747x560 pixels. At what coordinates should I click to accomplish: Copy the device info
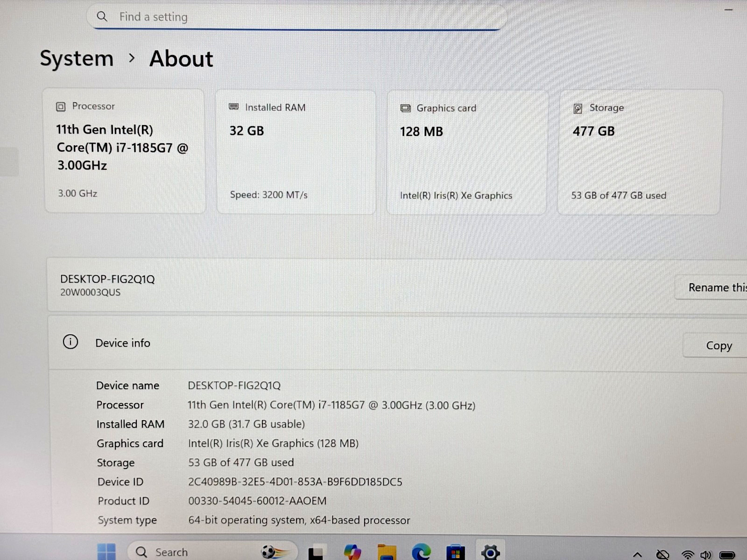pos(715,346)
